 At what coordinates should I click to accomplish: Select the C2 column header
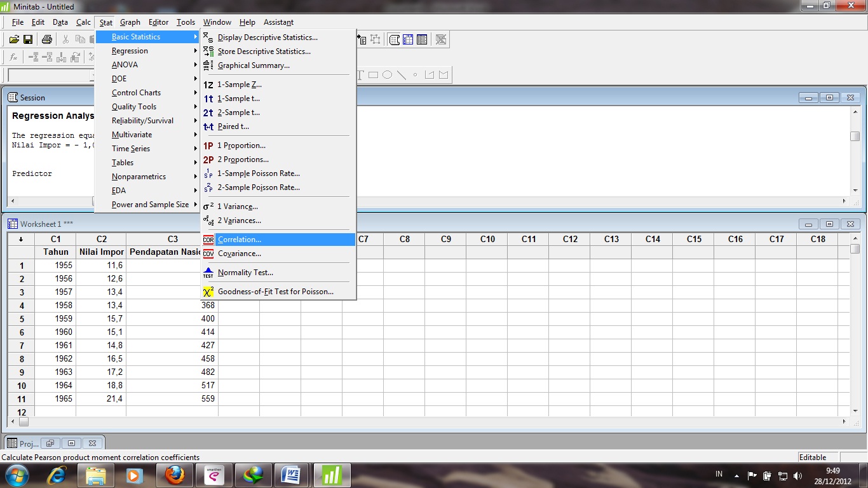point(101,239)
